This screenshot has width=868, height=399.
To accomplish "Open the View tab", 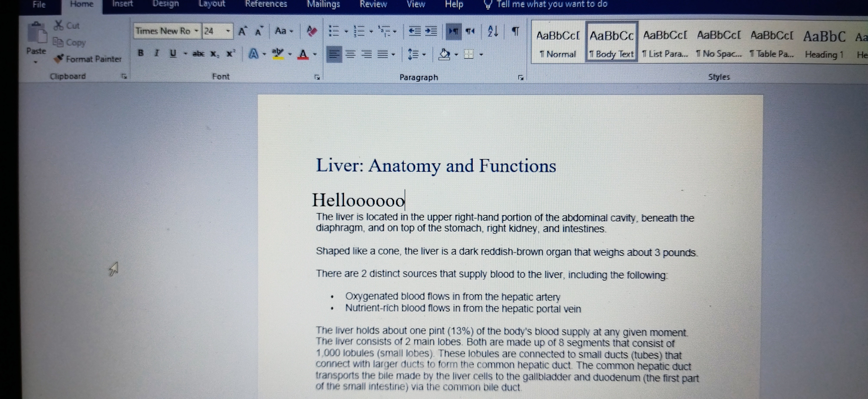I will [416, 4].
